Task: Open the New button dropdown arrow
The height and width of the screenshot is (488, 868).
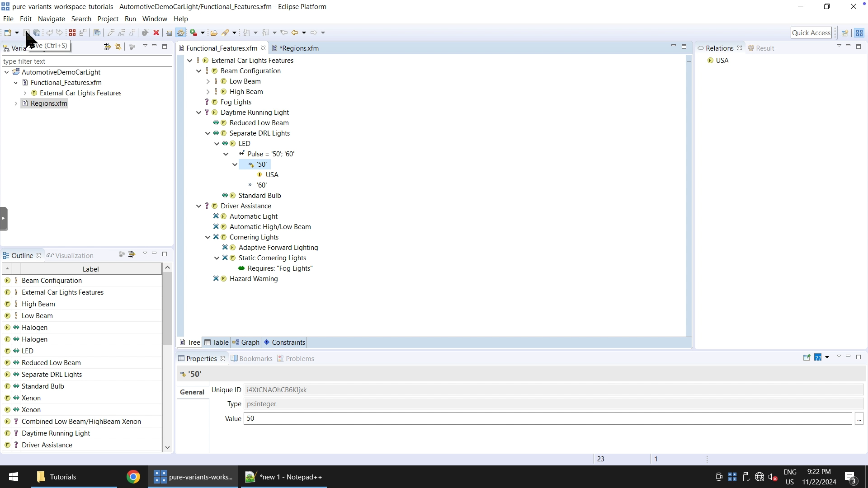Action: tap(17, 32)
